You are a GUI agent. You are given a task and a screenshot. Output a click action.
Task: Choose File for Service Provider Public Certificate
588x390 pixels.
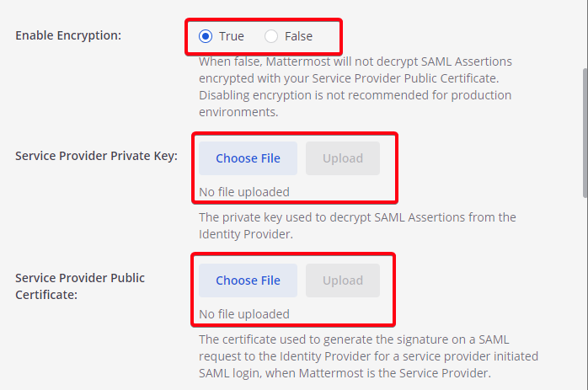248,280
